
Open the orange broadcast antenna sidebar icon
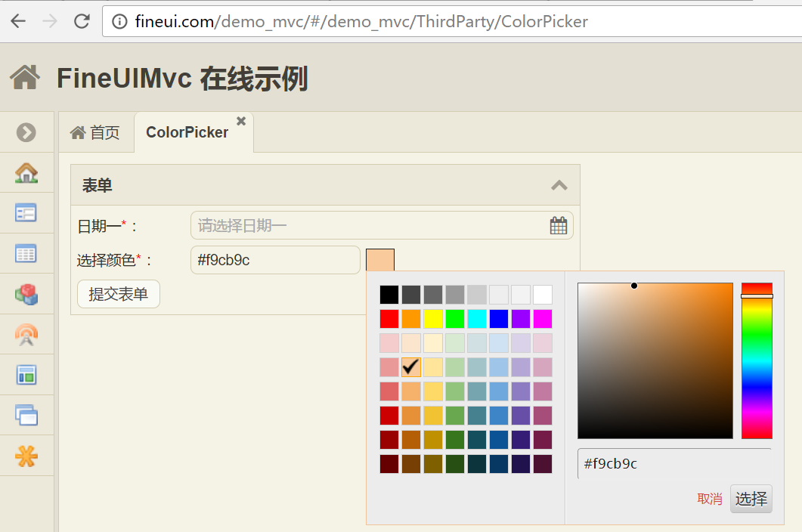(26, 335)
